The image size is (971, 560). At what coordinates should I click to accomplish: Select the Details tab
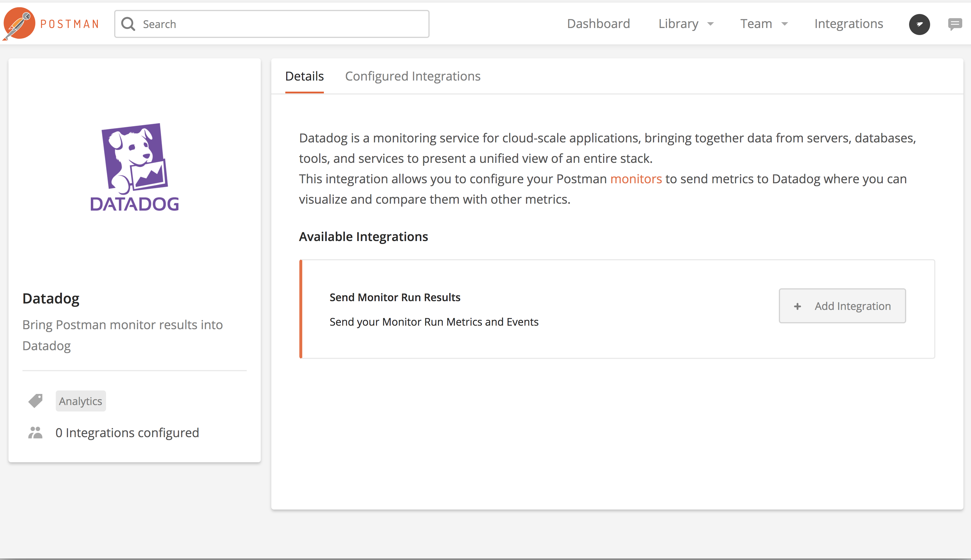click(304, 76)
